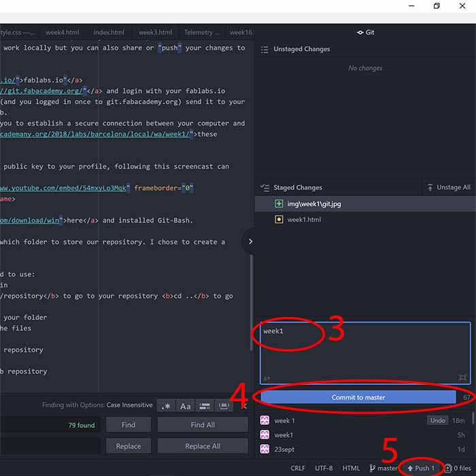The image size is (476, 476).
Task: Toggle the only-in-selection search option
Action: 205,406
